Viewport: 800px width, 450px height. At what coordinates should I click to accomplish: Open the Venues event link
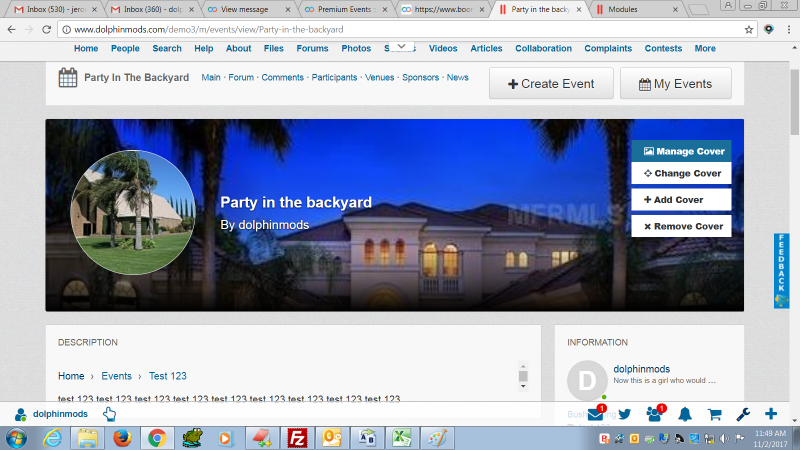[x=379, y=78]
